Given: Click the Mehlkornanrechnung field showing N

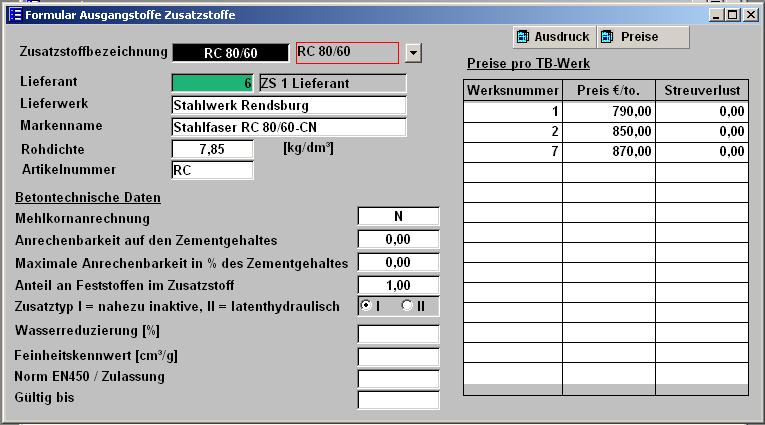Looking at the screenshot, I should coord(398,217).
